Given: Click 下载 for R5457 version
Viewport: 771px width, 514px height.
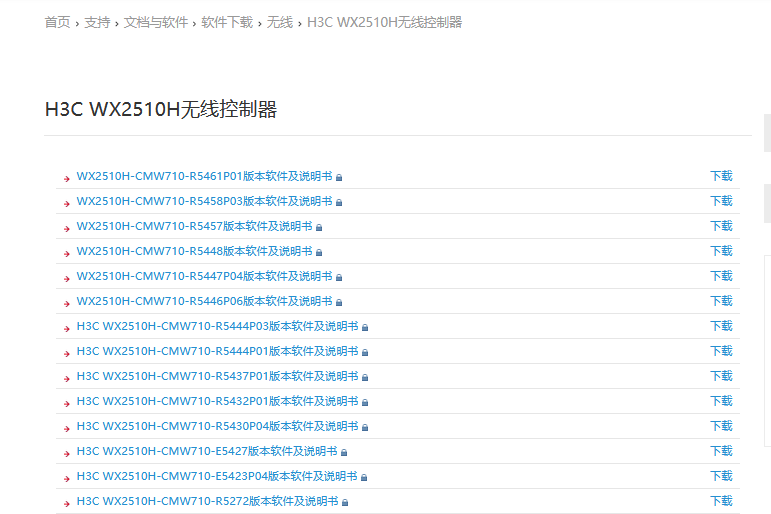Looking at the screenshot, I should pos(721,226).
